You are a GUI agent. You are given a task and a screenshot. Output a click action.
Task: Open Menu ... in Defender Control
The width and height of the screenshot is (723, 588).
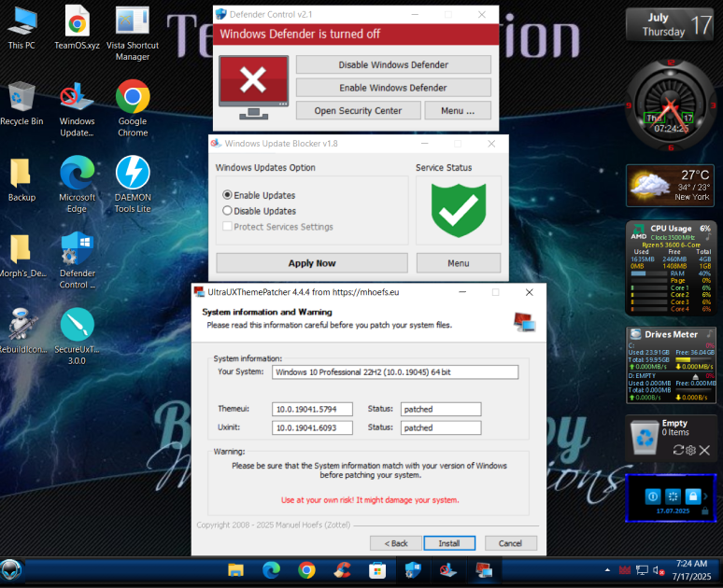[x=458, y=110]
